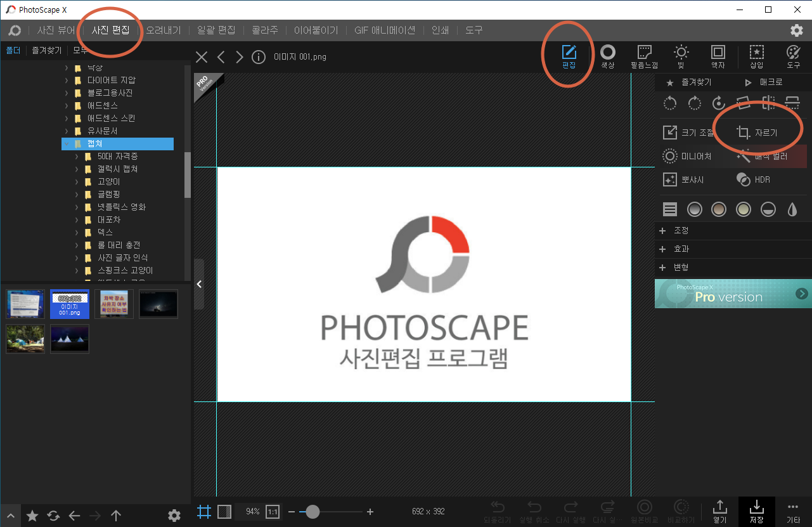Image resolution: width=812 pixels, height=527 pixels.
Task: Click the 열기 (Open) button
Action: click(x=719, y=511)
